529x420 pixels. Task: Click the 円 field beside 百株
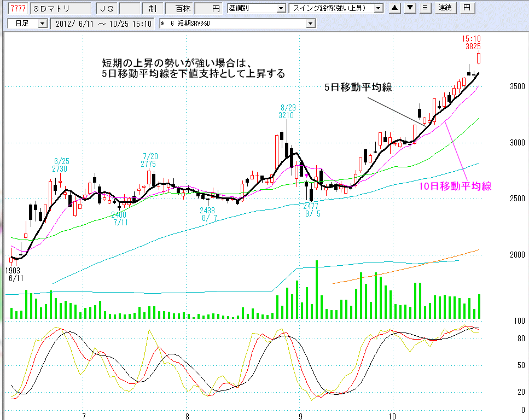click(x=207, y=8)
